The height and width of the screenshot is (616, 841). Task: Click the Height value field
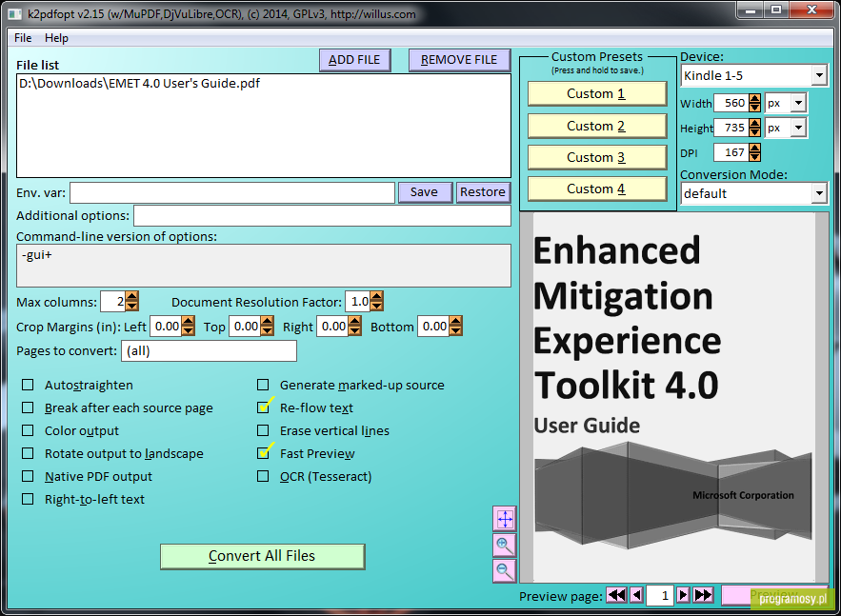click(731, 128)
